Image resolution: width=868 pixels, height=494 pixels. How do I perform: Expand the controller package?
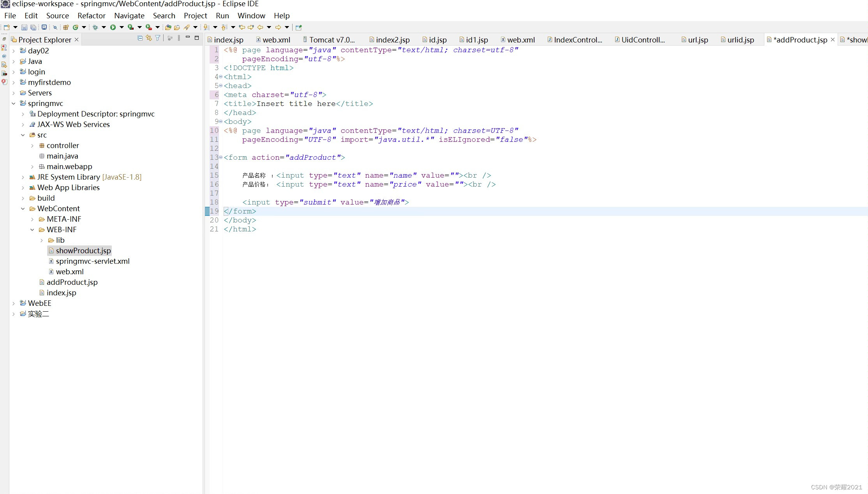tap(32, 146)
